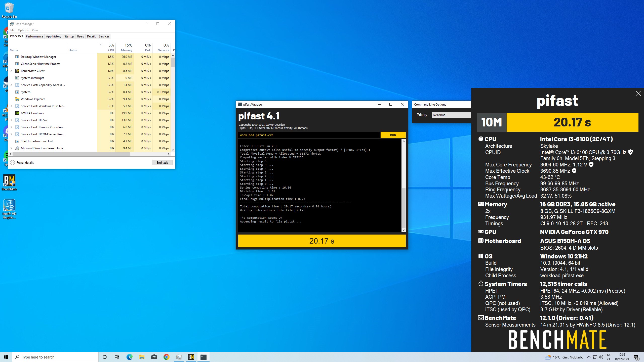Screen dimensions: 644x362
Task: Switch to the Details tab
Action: [x=91, y=36]
